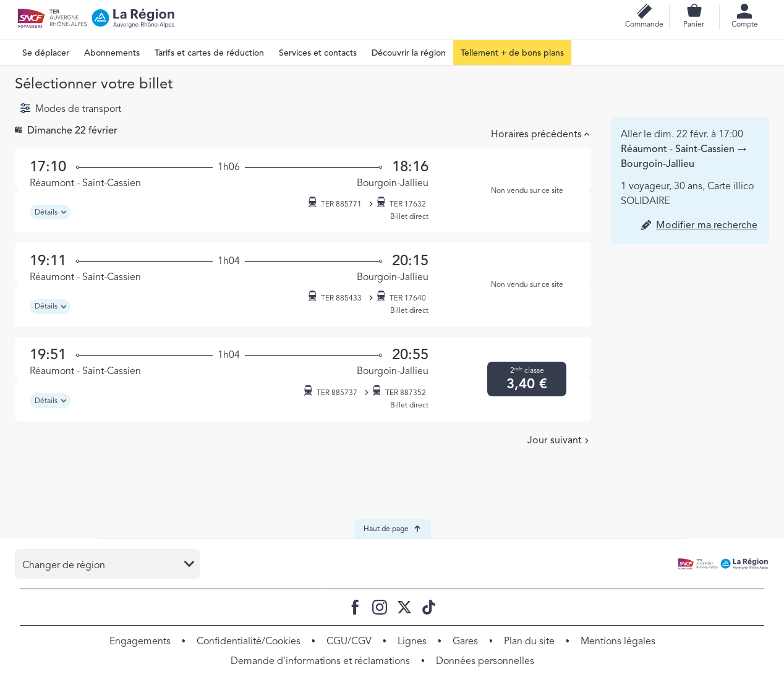Open the Changer de région dropdown
This screenshot has height=690, width=784.
108,564
